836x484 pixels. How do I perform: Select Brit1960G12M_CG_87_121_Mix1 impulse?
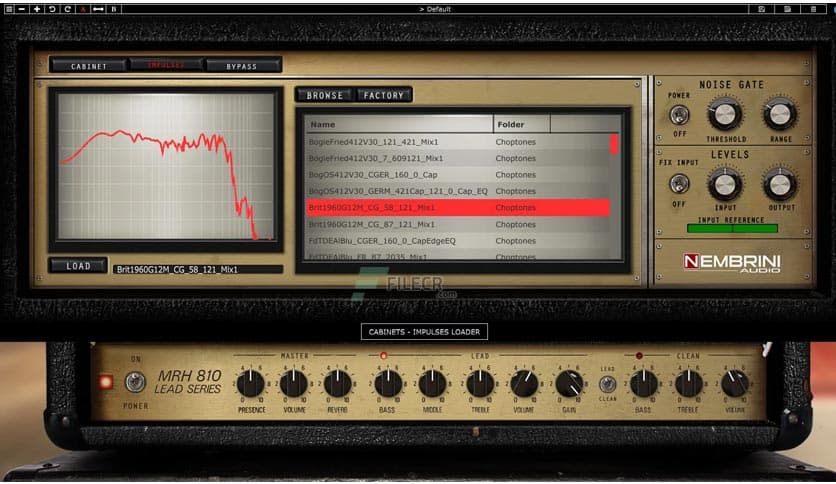pyautogui.click(x=457, y=224)
